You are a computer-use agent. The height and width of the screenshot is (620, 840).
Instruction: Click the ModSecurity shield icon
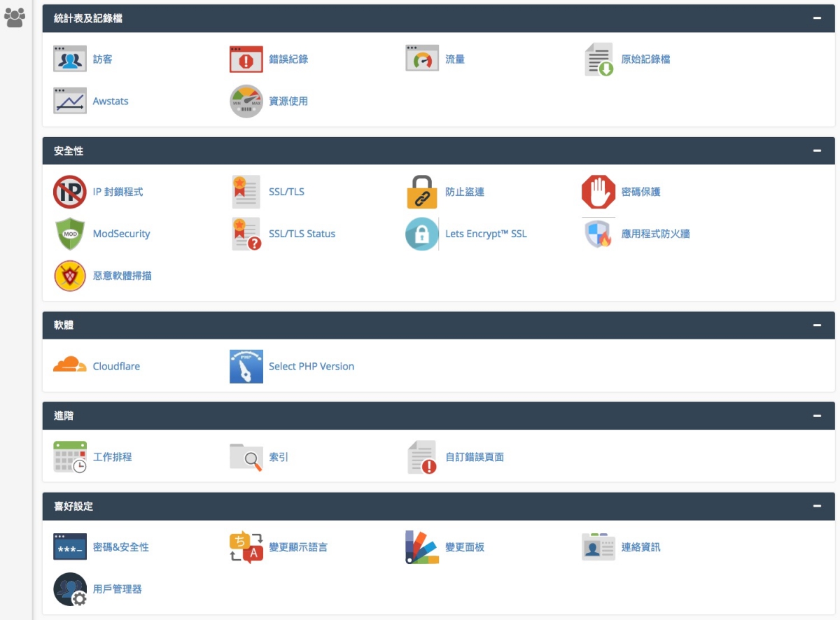point(70,234)
